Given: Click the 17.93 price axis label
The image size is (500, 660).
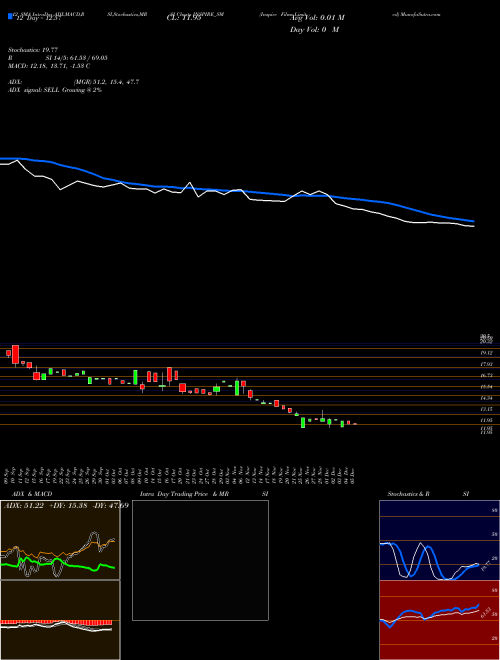Looking at the screenshot, I should tap(487, 364).
